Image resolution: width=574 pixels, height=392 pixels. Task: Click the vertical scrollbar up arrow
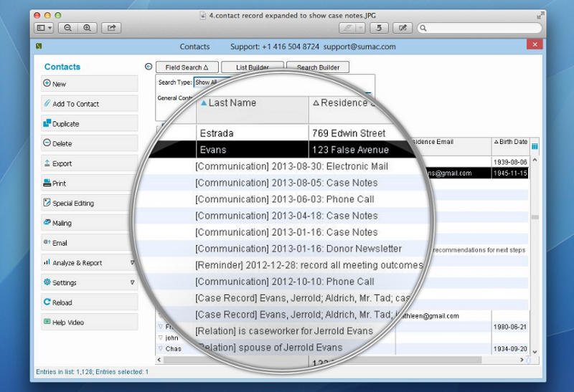click(x=535, y=160)
